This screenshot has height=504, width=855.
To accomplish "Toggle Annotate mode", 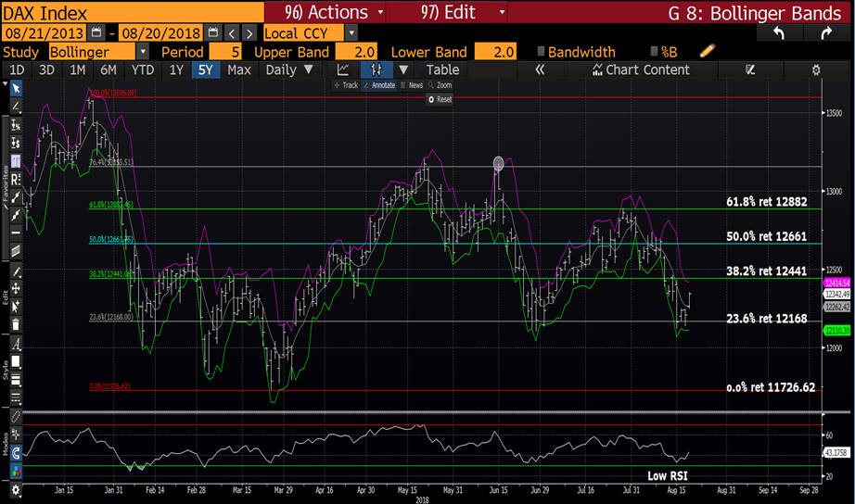I will tap(379, 85).
